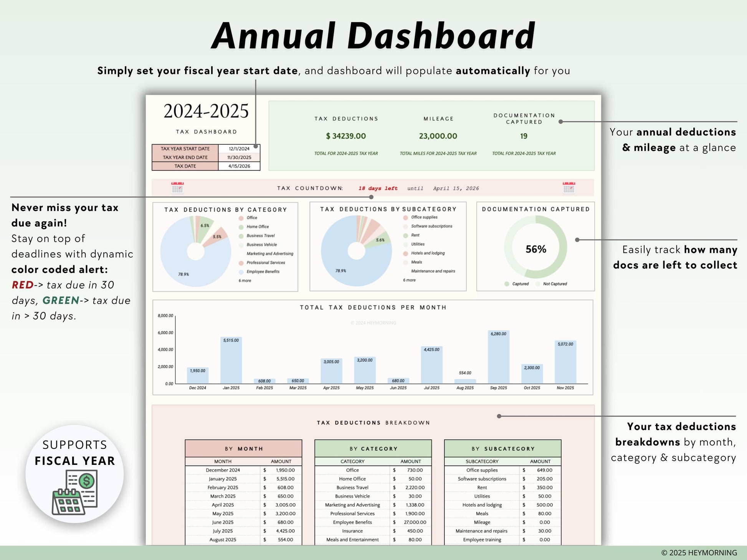Click the Mileage row in subcategory table
This screenshot has height=560, width=747.
click(503, 522)
